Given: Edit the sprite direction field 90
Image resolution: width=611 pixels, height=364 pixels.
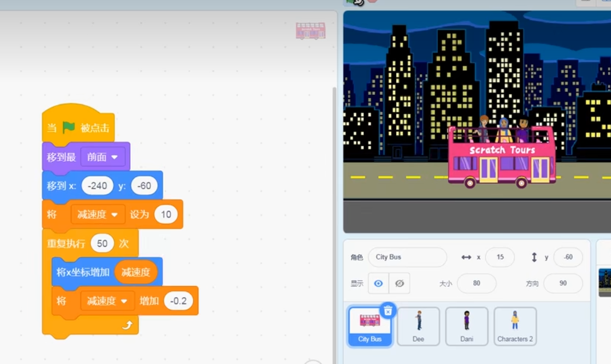Looking at the screenshot, I should coord(563,283).
